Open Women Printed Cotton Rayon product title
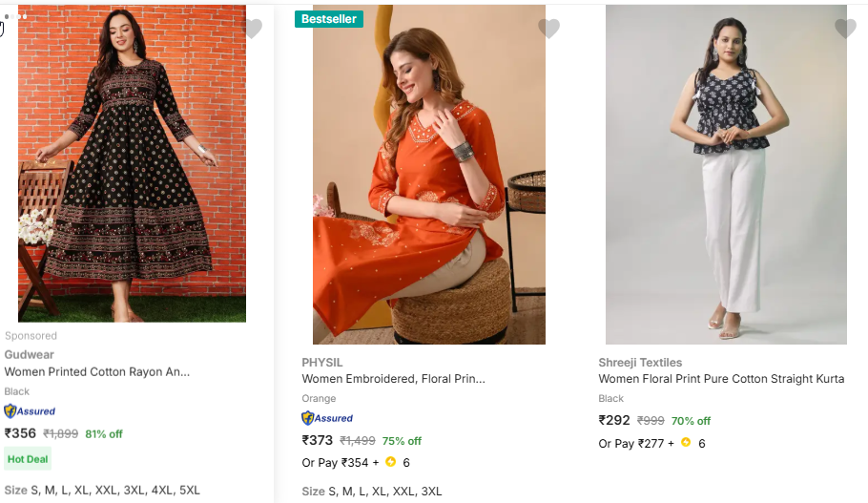The height and width of the screenshot is (503, 868). [x=97, y=372]
